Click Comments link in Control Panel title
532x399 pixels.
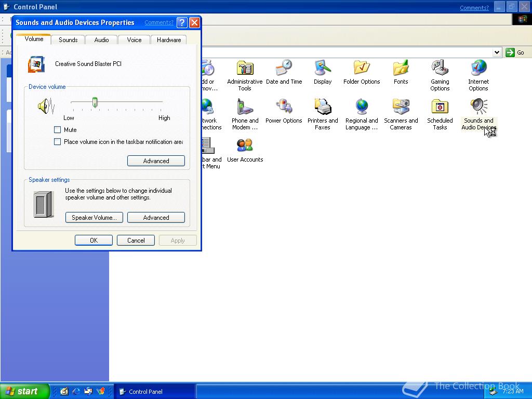pyautogui.click(x=474, y=8)
